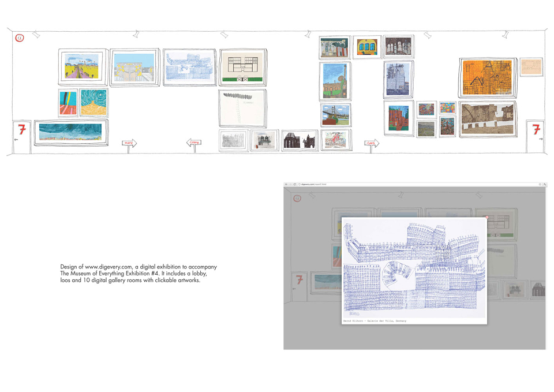Open the blue ink building drawing thumbnail
The height and width of the screenshot is (392, 554).
pos(189,67)
